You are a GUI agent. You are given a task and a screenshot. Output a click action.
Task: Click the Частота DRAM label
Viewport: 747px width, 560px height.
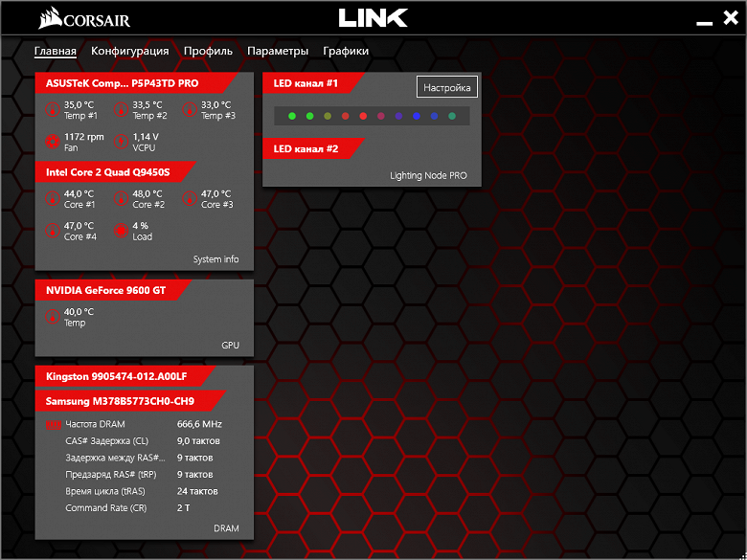(x=95, y=424)
